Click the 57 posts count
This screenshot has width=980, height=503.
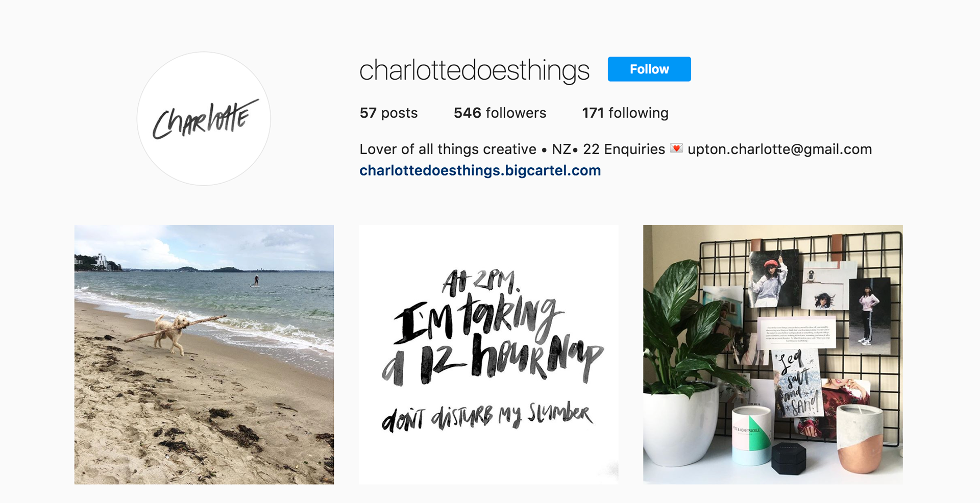pyautogui.click(x=388, y=113)
